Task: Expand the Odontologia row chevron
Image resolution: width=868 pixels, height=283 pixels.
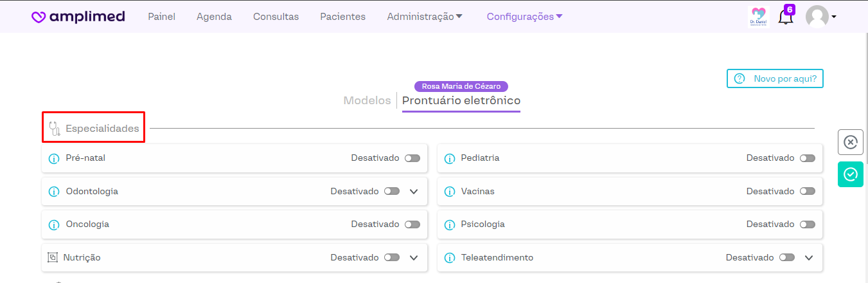Action: pos(414,192)
